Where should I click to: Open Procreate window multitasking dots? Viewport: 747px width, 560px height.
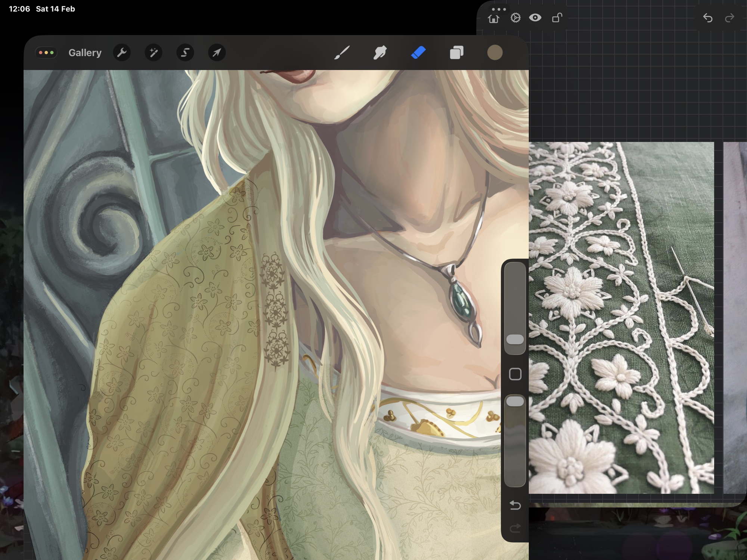(x=46, y=53)
